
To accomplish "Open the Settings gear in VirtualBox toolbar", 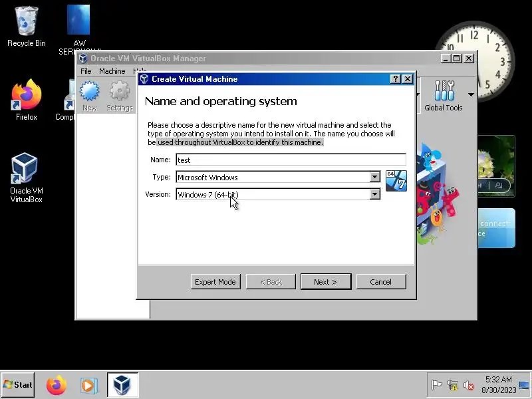I will [120, 96].
